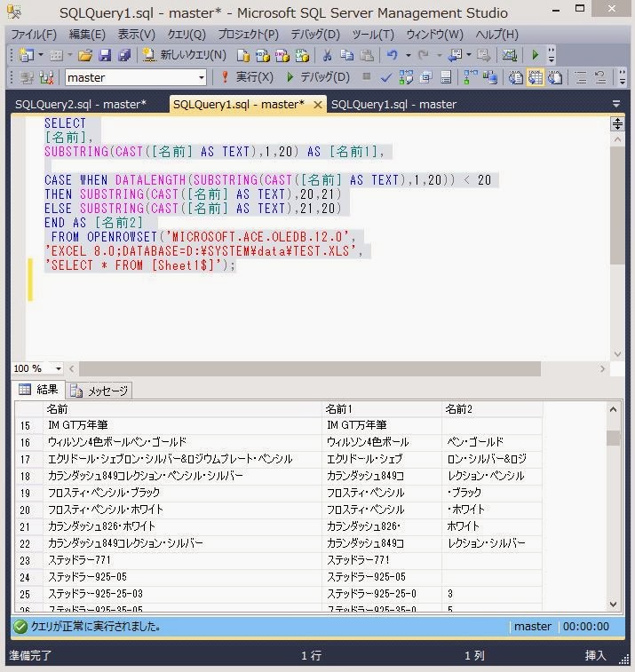Viewport: 635px width, 672px height.
Task: Click results grid scroll down arrow
Action: click(x=613, y=605)
